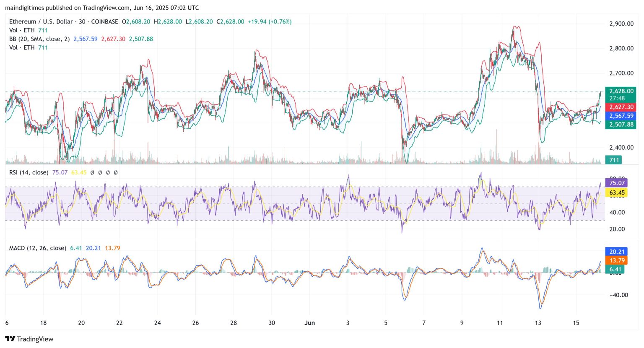Click the 2,900.00 label on price axis
The image size is (644, 348).
click(621, 24)
